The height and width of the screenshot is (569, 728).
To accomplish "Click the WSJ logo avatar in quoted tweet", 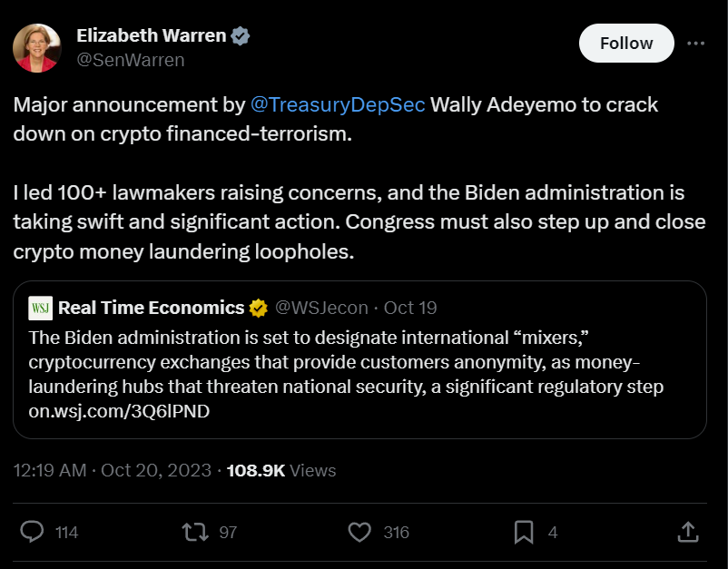I will tap(41, 308).
